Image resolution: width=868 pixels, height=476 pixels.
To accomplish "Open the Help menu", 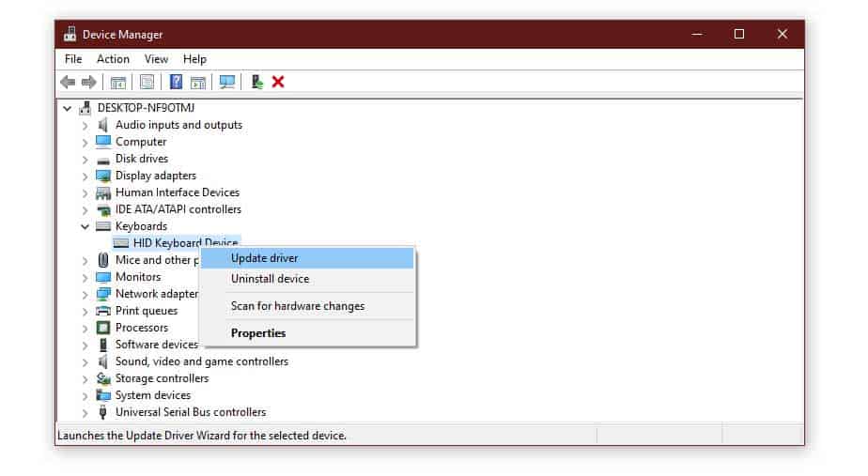I will (x=194, y=59).
